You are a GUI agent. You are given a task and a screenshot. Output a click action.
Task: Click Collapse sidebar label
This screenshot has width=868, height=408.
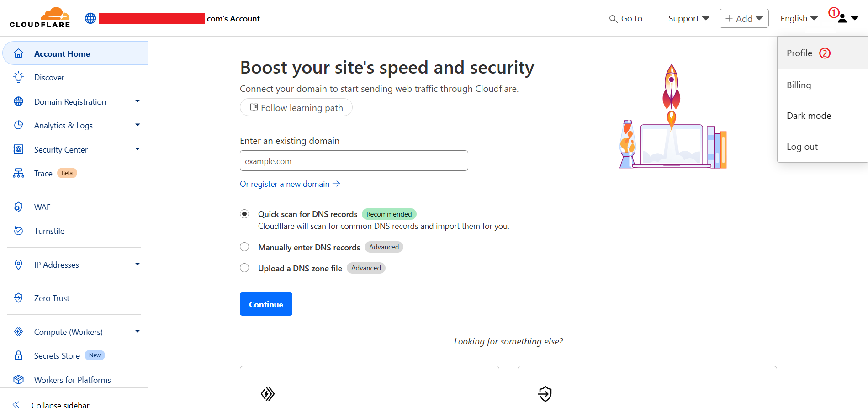point(60,404)
